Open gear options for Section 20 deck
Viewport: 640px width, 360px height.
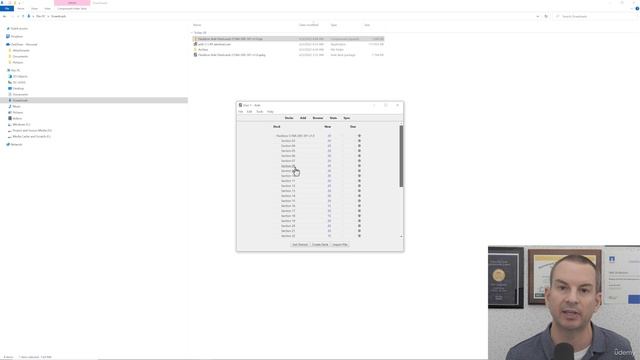pyautogui.click(x=359, y=226)
